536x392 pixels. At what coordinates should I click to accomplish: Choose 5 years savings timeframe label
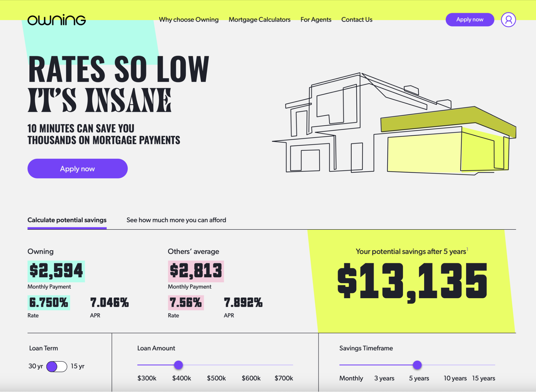click(419, 378)
